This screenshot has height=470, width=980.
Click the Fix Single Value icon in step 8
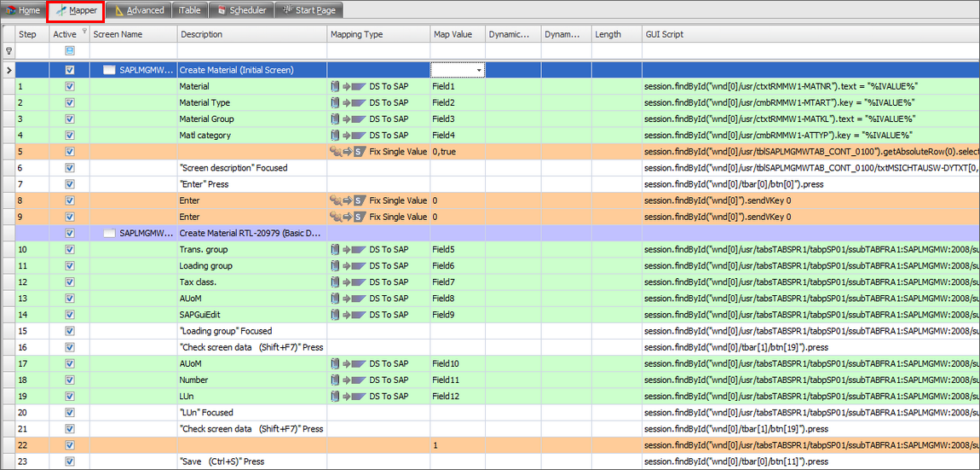349,200
